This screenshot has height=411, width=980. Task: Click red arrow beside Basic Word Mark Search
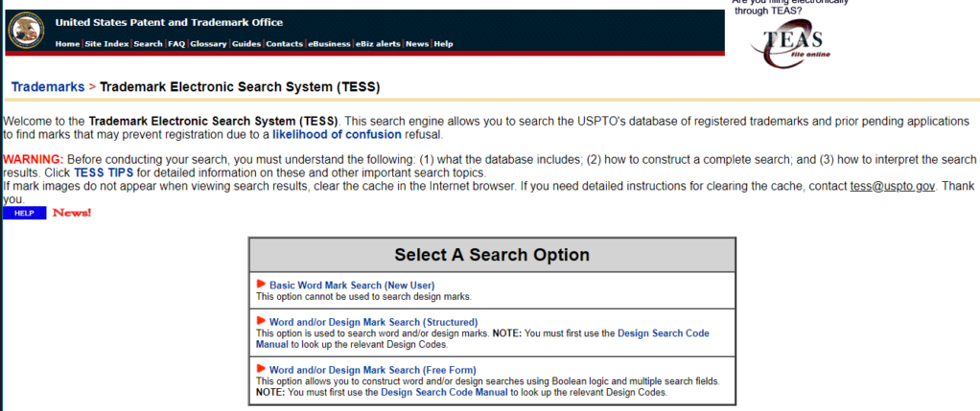tap(261, 285)
